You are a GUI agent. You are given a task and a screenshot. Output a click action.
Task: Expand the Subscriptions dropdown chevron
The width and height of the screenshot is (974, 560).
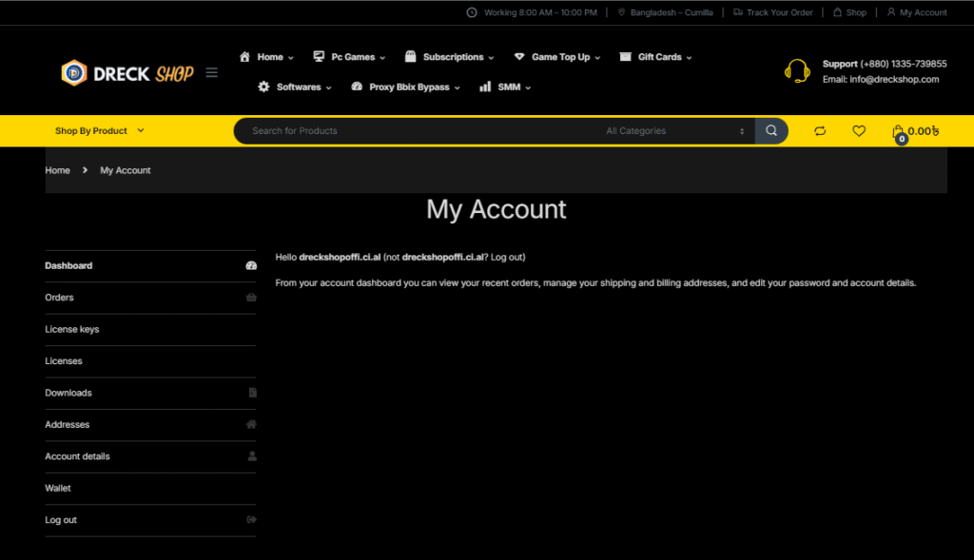pos(492,58)
